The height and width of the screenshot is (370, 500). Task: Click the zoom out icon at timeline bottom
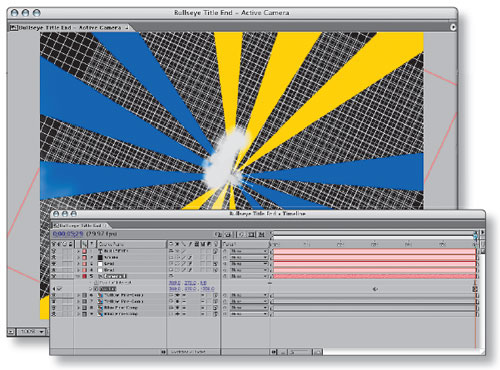click(x=282, y=352)
